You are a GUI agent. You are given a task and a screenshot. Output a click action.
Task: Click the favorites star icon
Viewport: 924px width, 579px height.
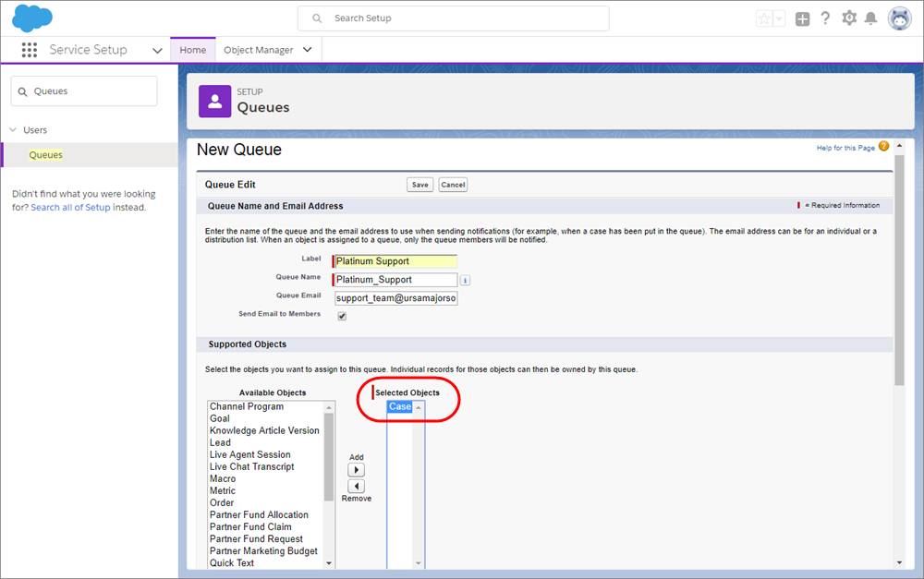click(x=764, y=18)
